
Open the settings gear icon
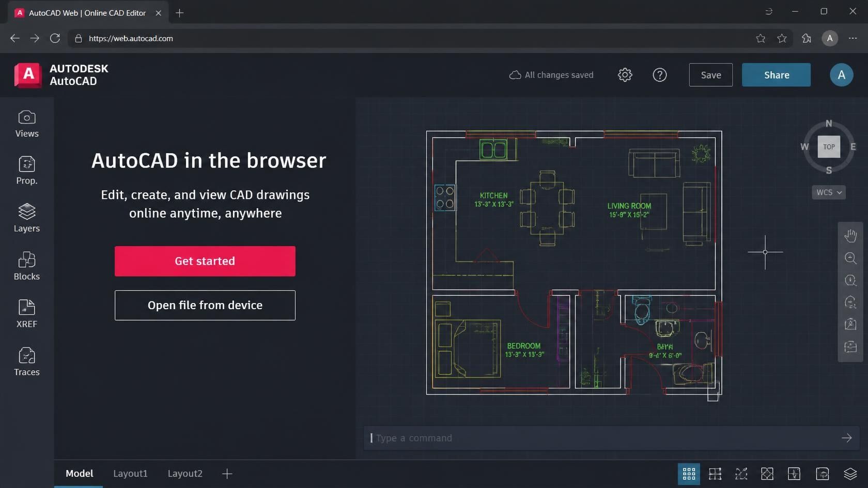click(625, 75)
